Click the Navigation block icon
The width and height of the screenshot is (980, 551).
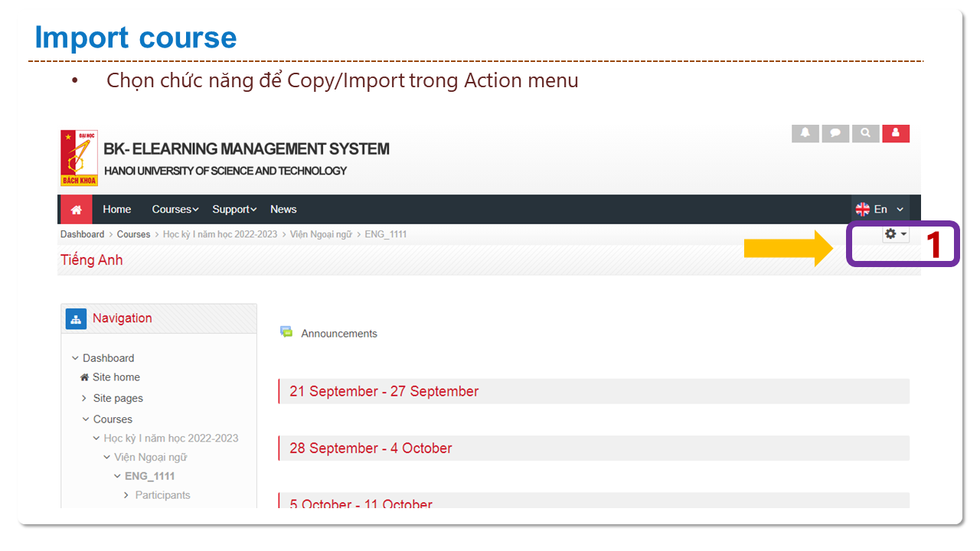pyautogui.click(x=76, y=319)
